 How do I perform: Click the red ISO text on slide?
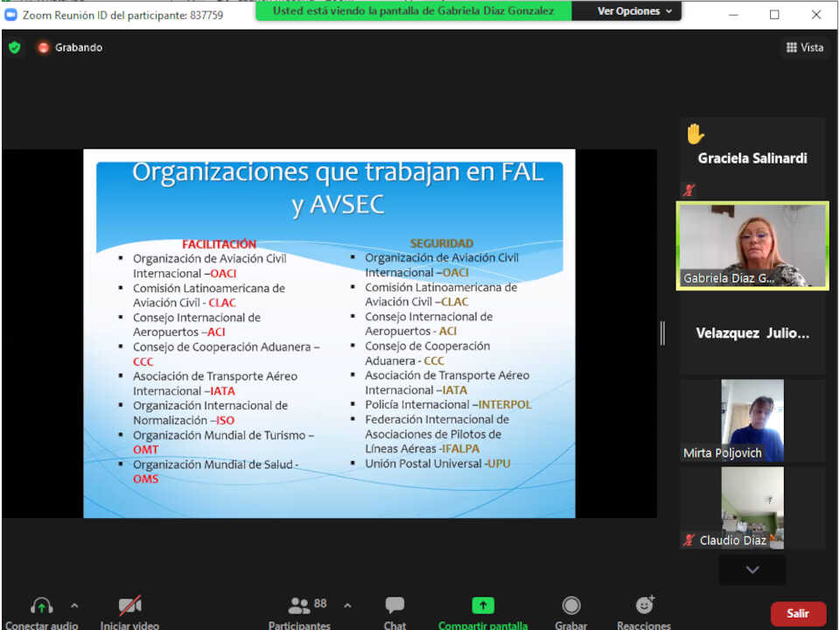pyautogui.click(x=225, y=421)
